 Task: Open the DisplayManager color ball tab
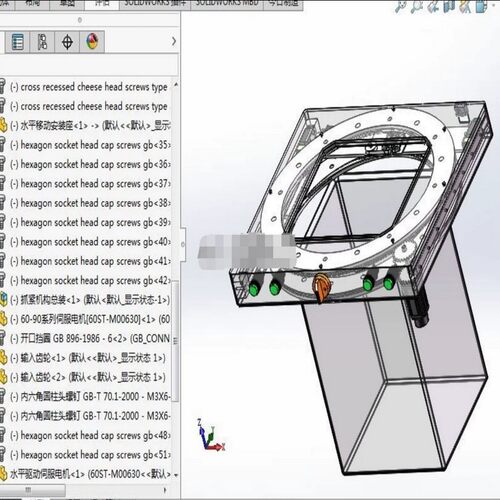92,42
